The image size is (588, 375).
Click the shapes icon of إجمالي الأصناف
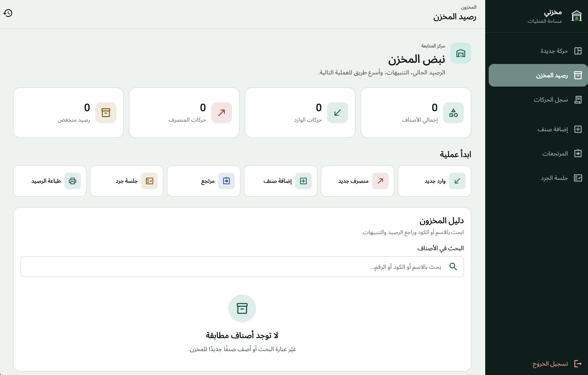pos(453,113)
